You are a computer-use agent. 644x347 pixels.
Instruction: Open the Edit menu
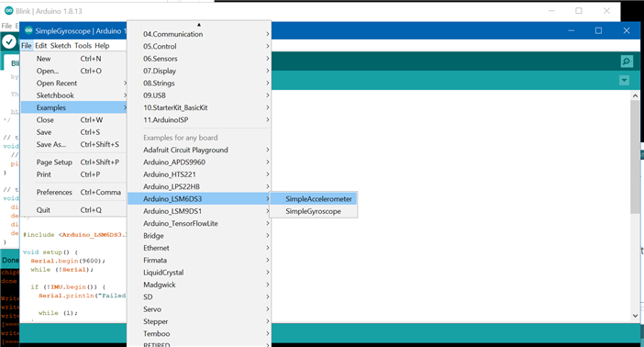click(x=40, y=46)
